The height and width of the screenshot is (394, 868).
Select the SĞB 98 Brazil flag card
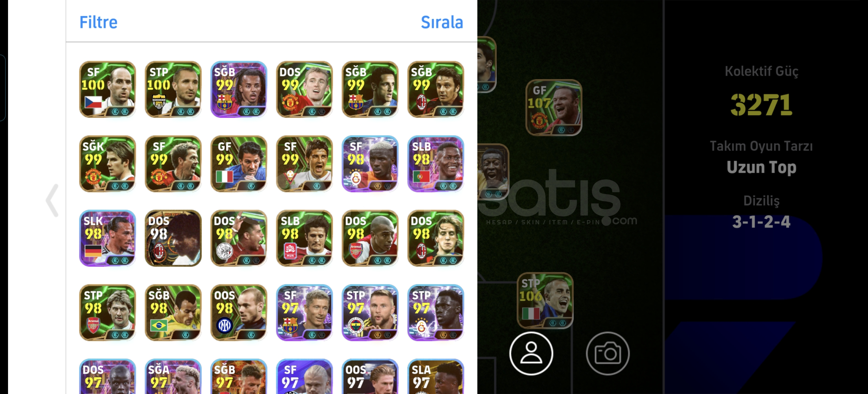coord(173,313)
